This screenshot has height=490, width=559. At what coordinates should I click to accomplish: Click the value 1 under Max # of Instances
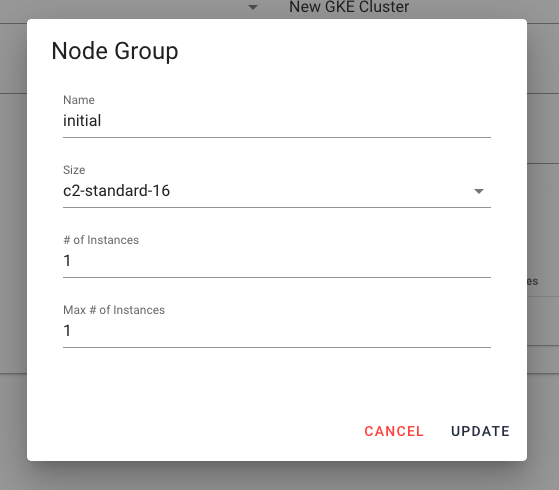click(67, 331)
